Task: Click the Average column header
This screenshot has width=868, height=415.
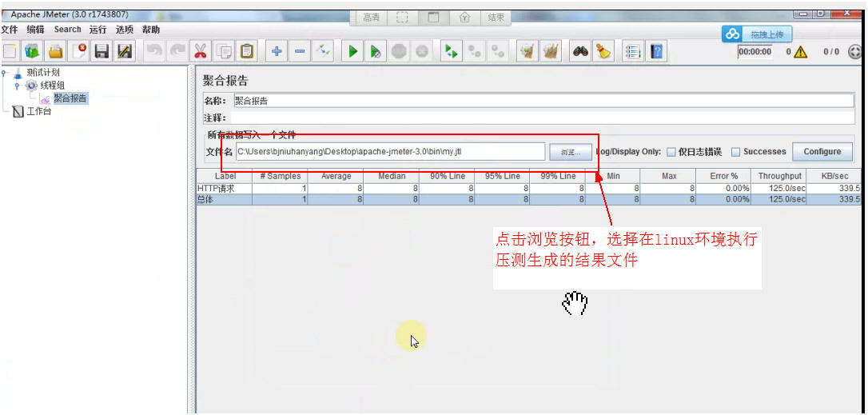Action: click(x=336, y=176)
